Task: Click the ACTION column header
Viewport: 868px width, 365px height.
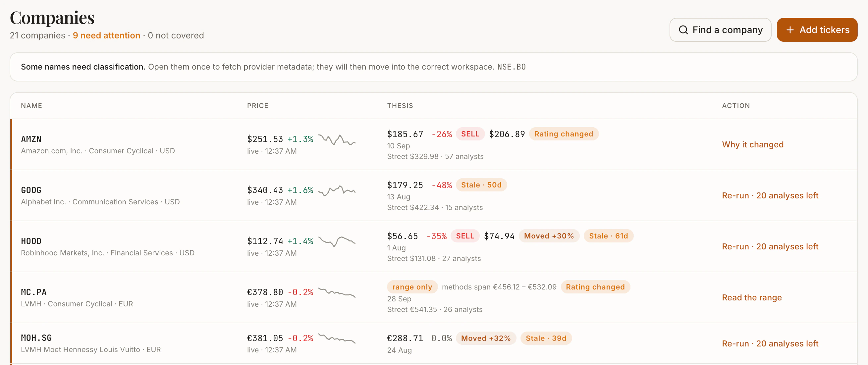Action: (735, 105)
